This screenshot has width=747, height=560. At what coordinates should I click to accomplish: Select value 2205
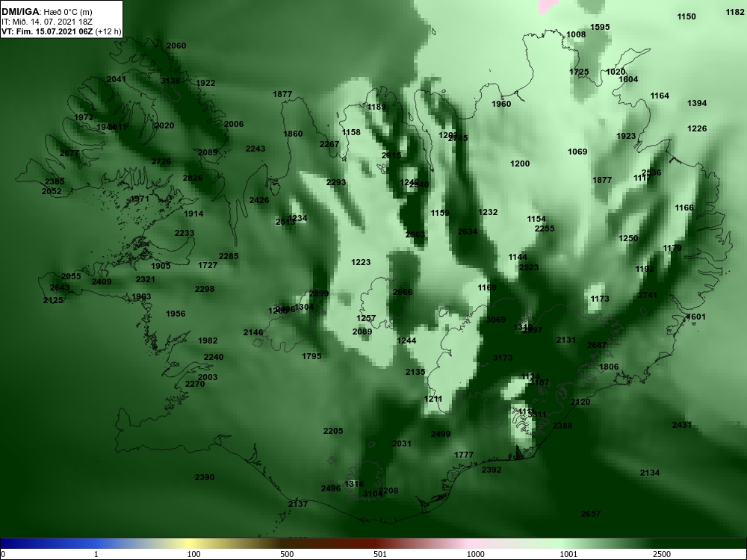(x=333, y=431)
